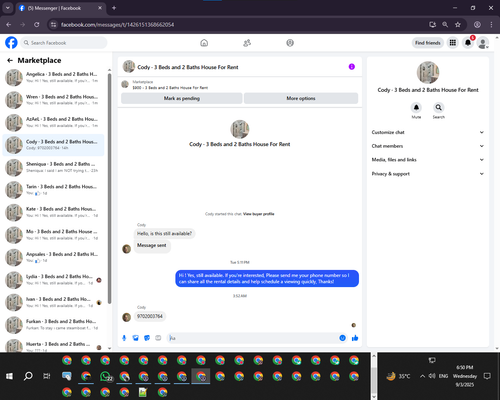
Task: Click the sticker icon in composer
Action: (147, 338)
